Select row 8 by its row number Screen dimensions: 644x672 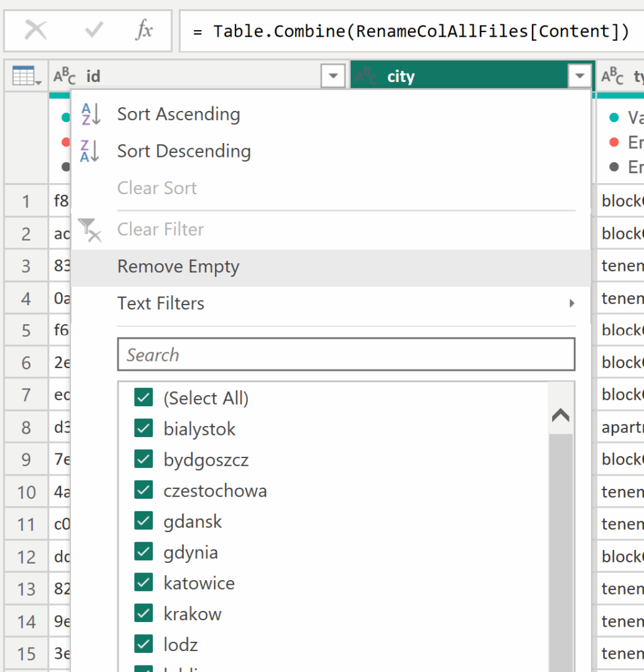tap(26, 427)
